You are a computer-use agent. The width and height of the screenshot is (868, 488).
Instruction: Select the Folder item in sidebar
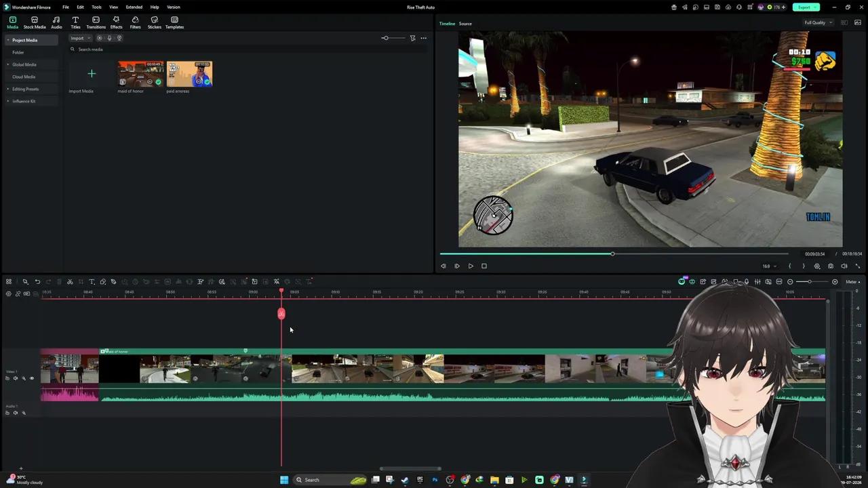(x=18, y=52)
